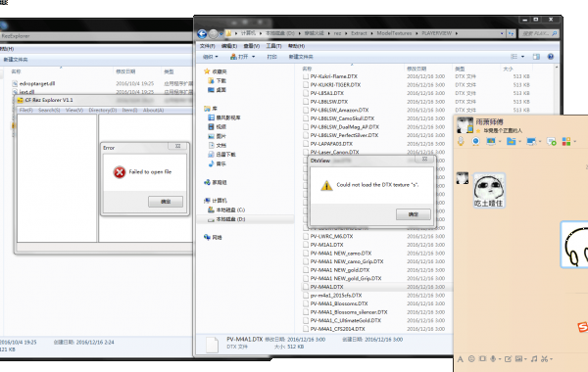Image resolution: width=588 pixels, height=372 pixels.
Task: Start a voice call in the chat toolbar
Action: [x=461, y=141]
